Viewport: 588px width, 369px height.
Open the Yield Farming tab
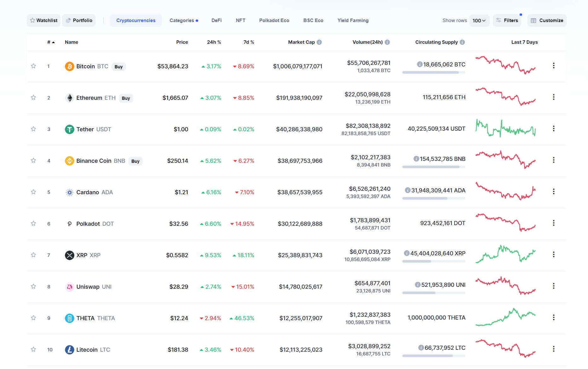(x=353, y=20)
